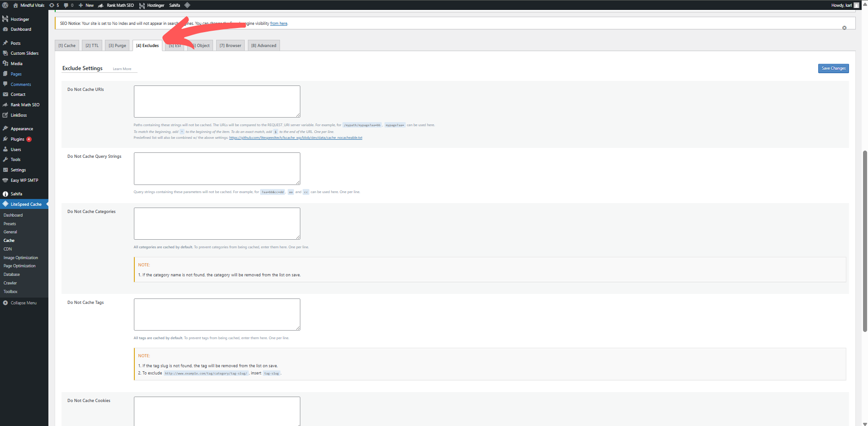Click the Hostinger sidebar icon

click(x=5, y=19)
